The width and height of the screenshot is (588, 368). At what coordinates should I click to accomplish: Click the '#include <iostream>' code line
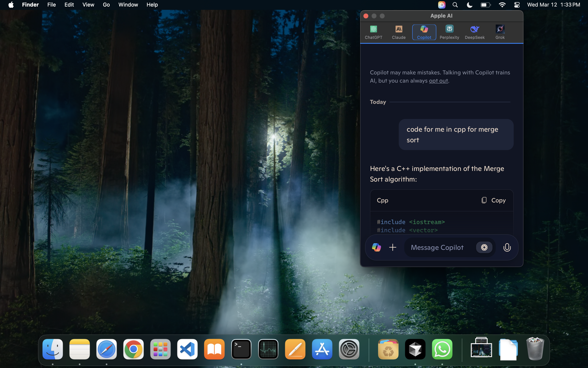click(x=411, y=222)
